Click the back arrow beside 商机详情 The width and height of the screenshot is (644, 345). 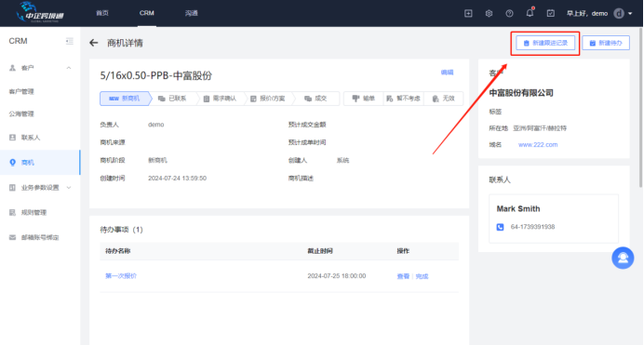click(x=94, y=43)
